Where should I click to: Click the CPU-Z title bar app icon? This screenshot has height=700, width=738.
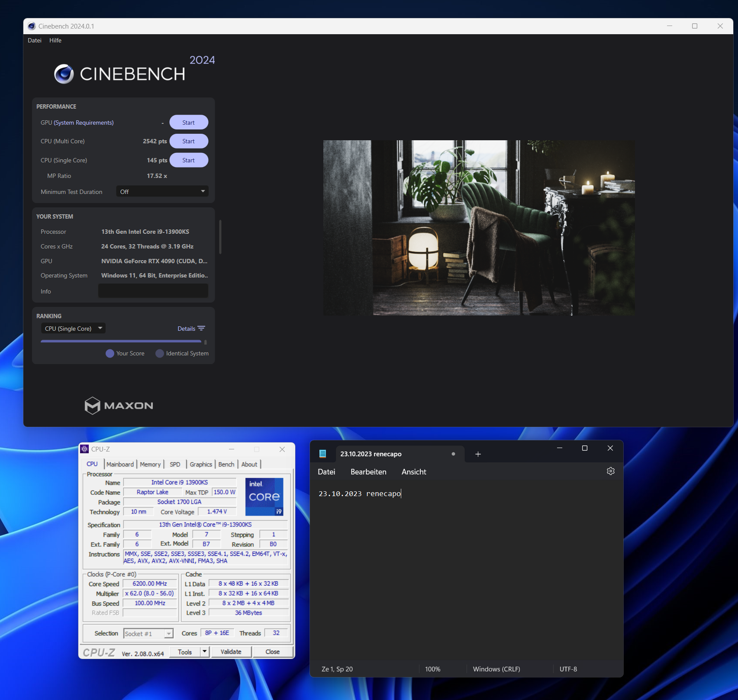[85, 449]
